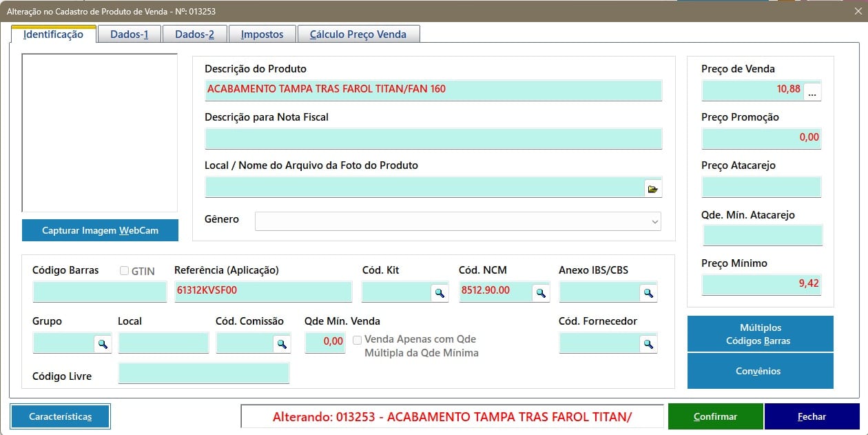Toggle Venda Apenas com Qde Múltipla checkbox
Image resolution: width=868 pixels, height=435 pixels.
click(x=358, y=340)
